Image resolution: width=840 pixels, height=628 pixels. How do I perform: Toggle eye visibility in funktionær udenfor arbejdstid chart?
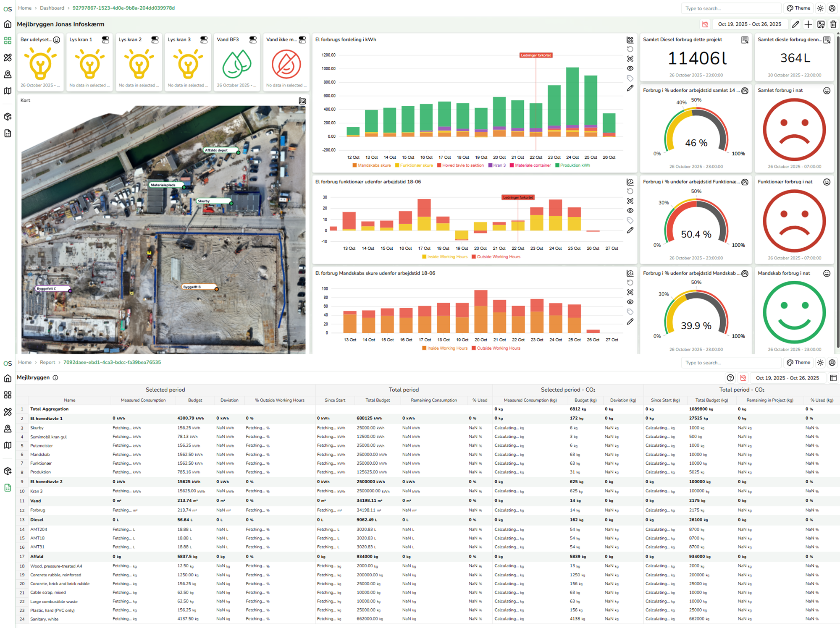pyautogui.click(x=630, y=211)
